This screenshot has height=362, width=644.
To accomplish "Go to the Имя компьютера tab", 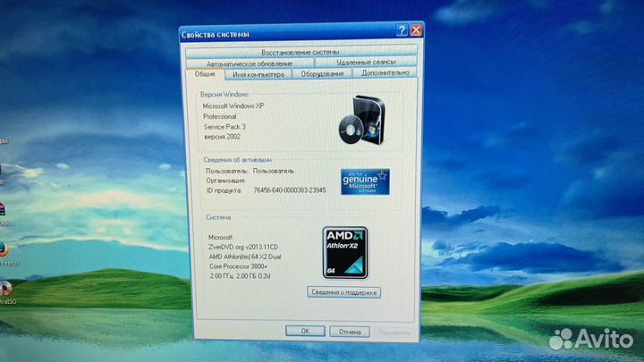I will click(x=258, y=75).
